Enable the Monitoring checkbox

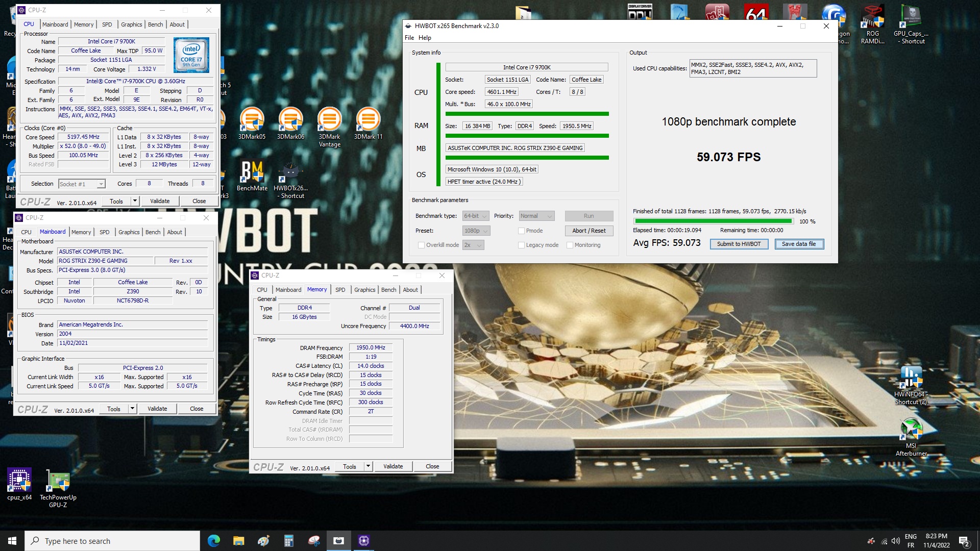point(570,245)
